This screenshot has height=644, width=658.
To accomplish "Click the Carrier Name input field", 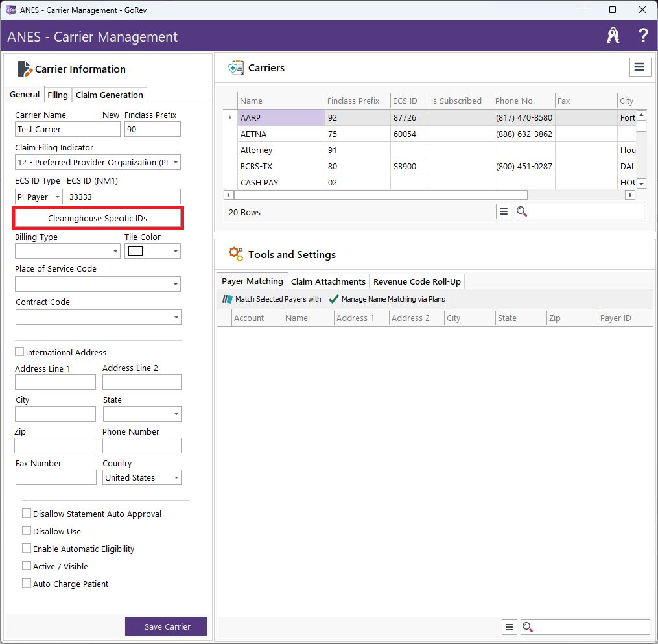I will (67, 129).
